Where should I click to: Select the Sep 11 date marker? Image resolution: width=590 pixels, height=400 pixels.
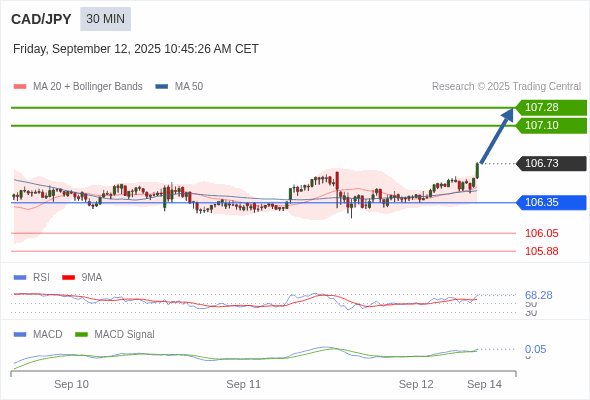(243, 384)
